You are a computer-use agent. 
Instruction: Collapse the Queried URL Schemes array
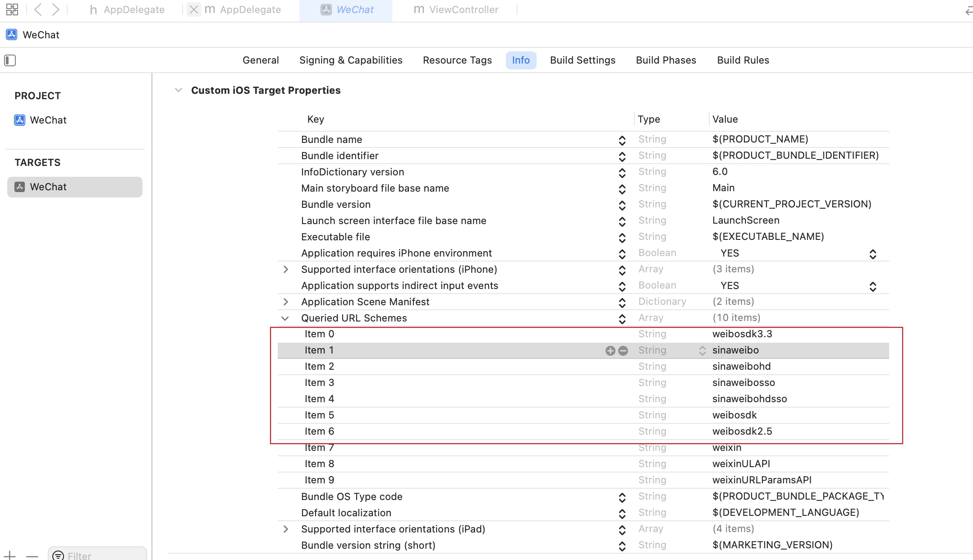[x=285, y=318]
